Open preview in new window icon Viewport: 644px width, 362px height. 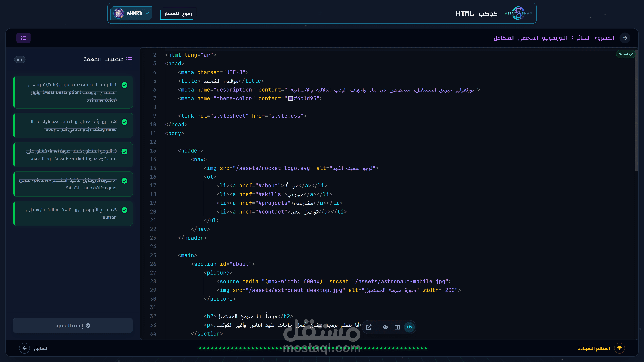click(x=369, y=327)
